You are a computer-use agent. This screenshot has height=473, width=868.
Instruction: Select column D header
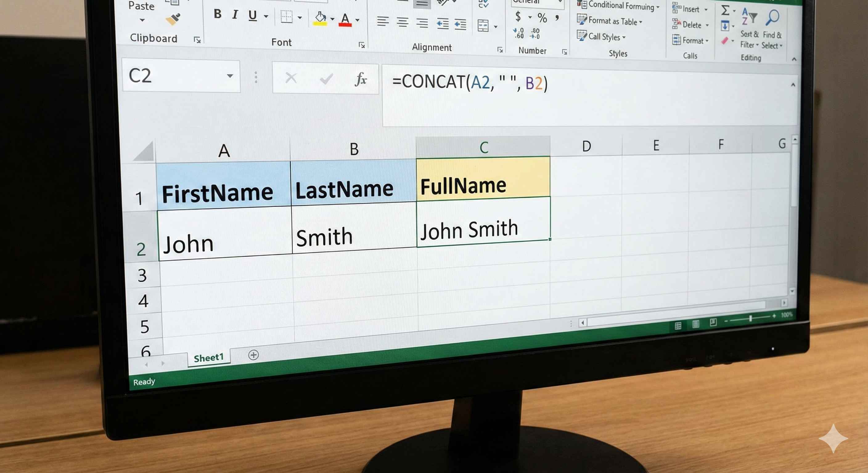tap(586, 146)
